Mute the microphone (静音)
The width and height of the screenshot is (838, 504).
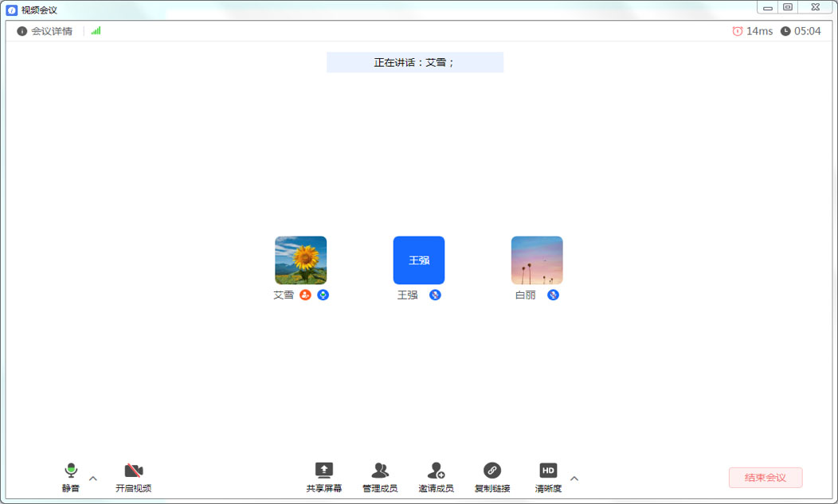71,471
